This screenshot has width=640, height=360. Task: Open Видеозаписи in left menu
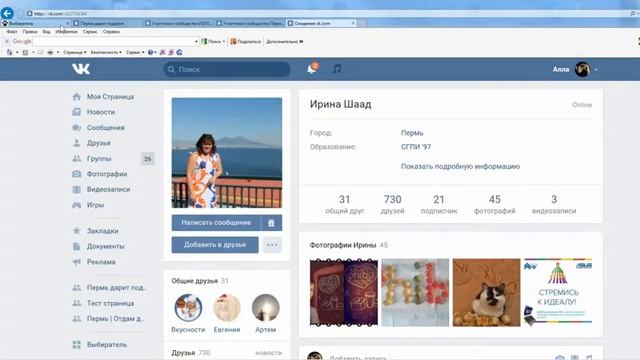(x=108, y=189)
